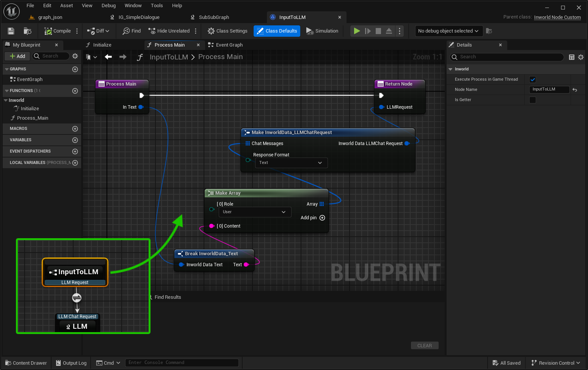
Task: Open the Role dropdown set to User
Action: tap(254, 212)
